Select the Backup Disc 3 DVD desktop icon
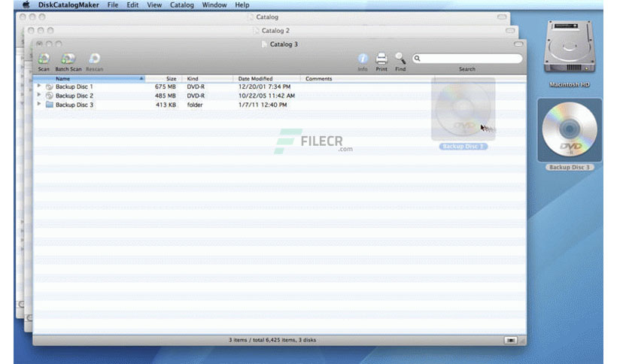 (570, 129)
